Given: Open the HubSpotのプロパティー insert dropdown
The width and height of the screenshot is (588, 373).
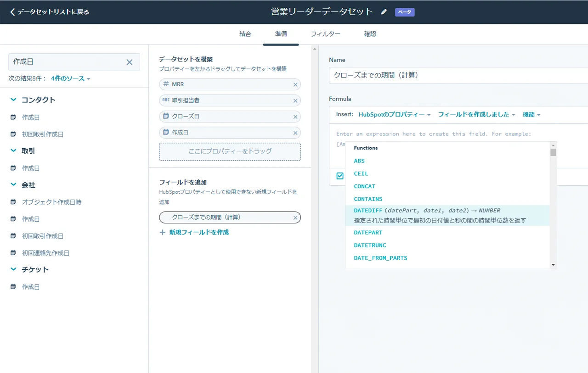Looking at the screenshot, I should 395,115.
